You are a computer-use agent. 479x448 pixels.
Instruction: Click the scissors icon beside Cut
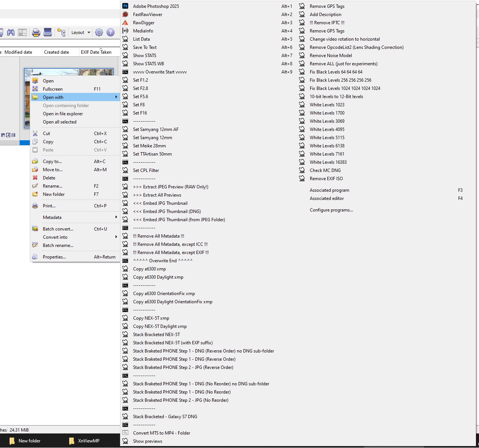tap(35, 133)
